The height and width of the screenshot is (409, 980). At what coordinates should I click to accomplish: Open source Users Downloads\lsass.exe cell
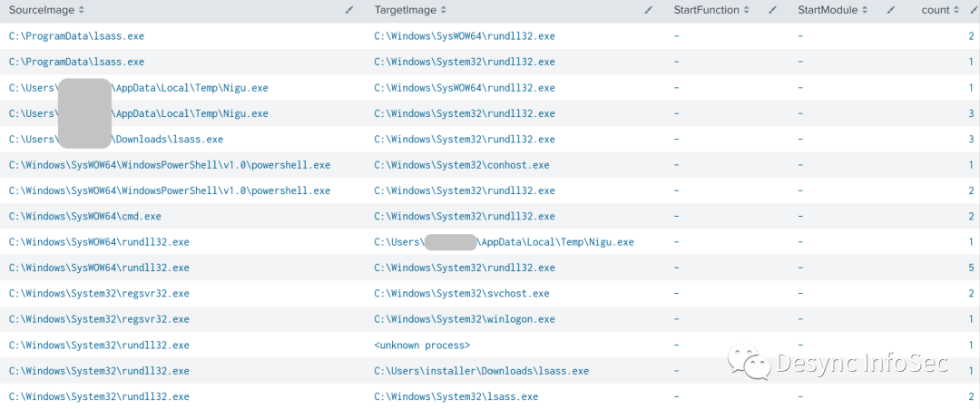[x=115, y=140]
